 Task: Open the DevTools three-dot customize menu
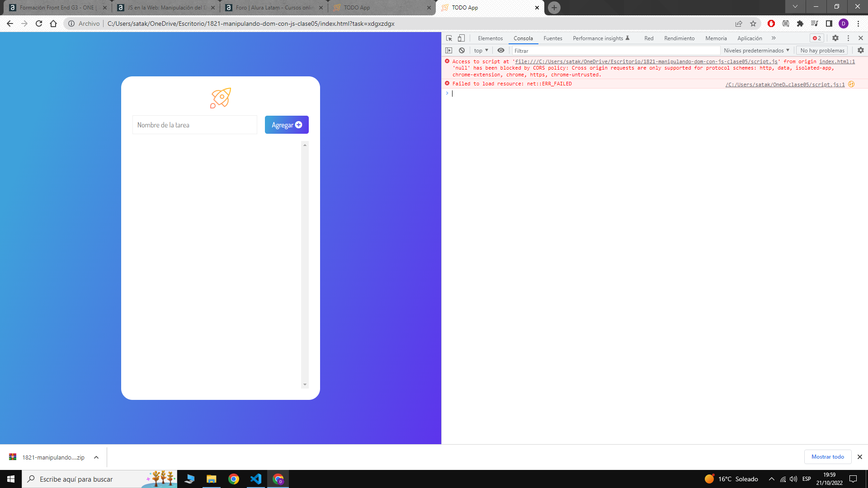[x=848, y=38]
